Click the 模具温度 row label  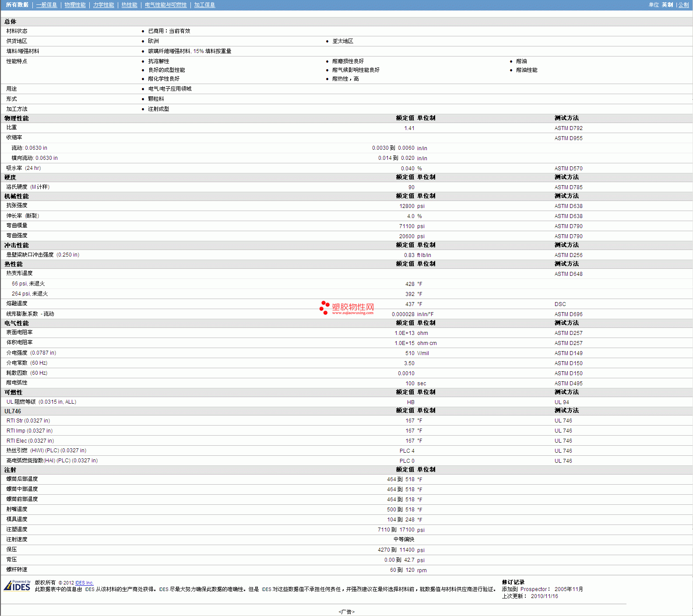(x=17, y=519)
